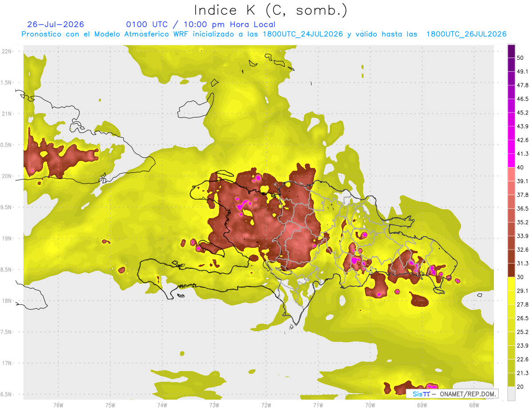
Task: Click the legend value "35.2"
Action: click(523, 222)
